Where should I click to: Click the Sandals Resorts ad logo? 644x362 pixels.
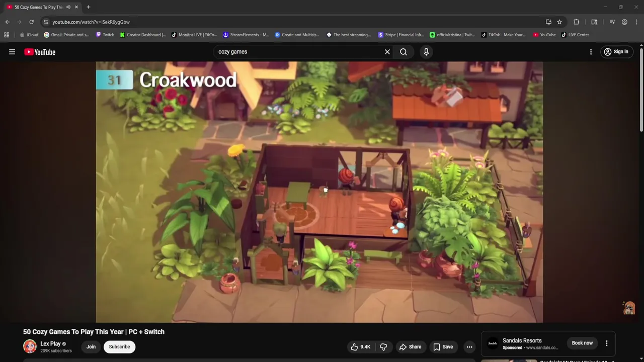[x=493, y=343]
